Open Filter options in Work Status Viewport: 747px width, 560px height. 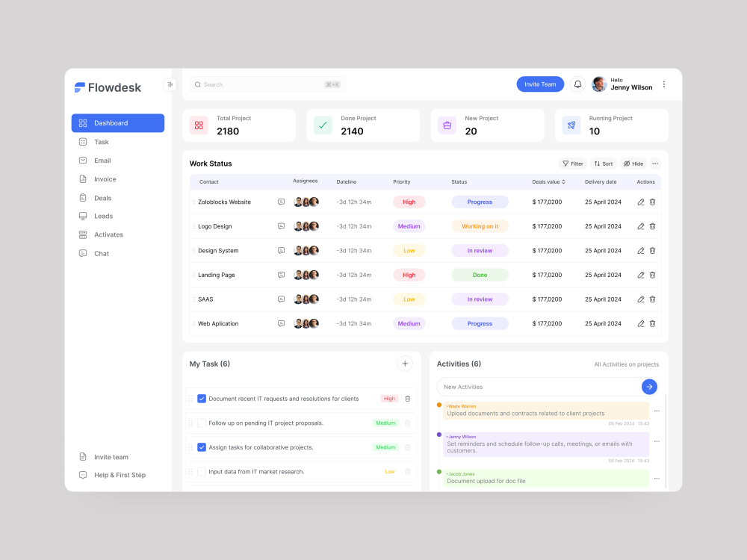point(573,164)
